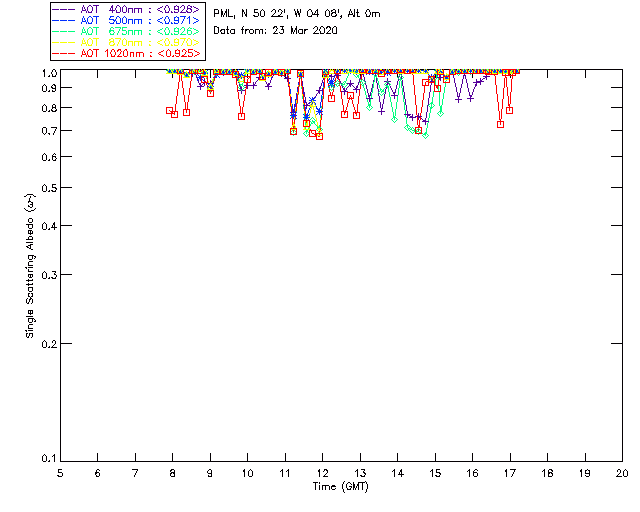Viewport: 640px width, 512px height.
Task: Click the x-axis label 5
Action: click(60, 473)
